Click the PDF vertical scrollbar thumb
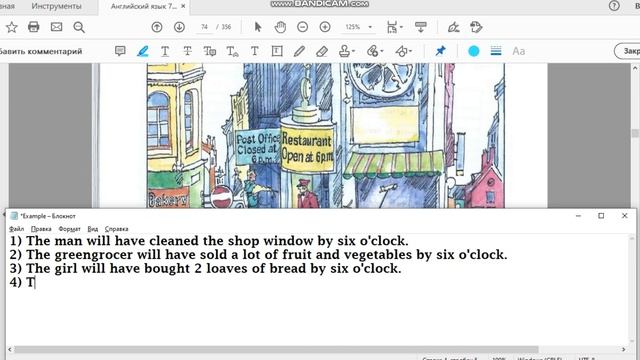This screenshot has width=640, height=360. pos(635,133)
